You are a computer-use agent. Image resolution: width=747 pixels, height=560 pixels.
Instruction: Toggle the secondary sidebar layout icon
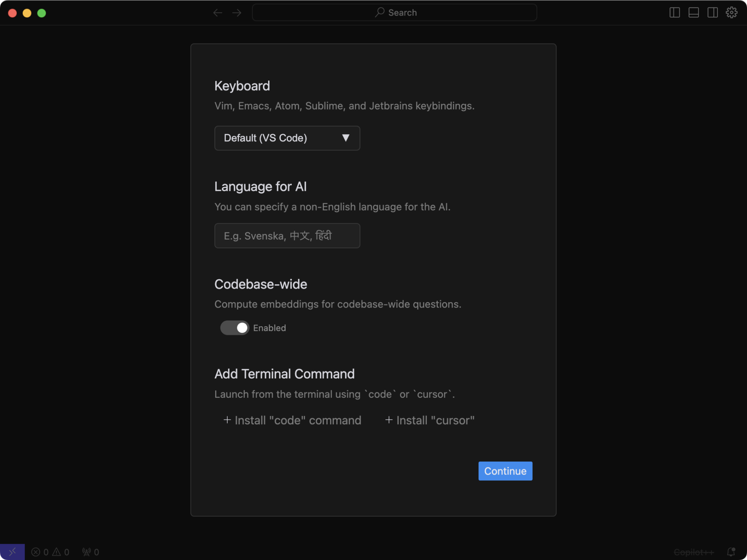pyautogui.click(x=712, y=12)
